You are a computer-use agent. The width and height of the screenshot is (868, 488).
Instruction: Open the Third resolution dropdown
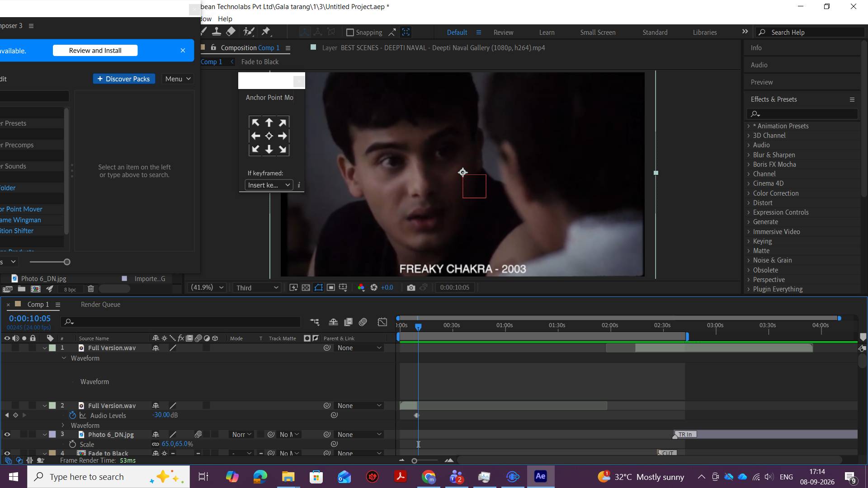257,288
